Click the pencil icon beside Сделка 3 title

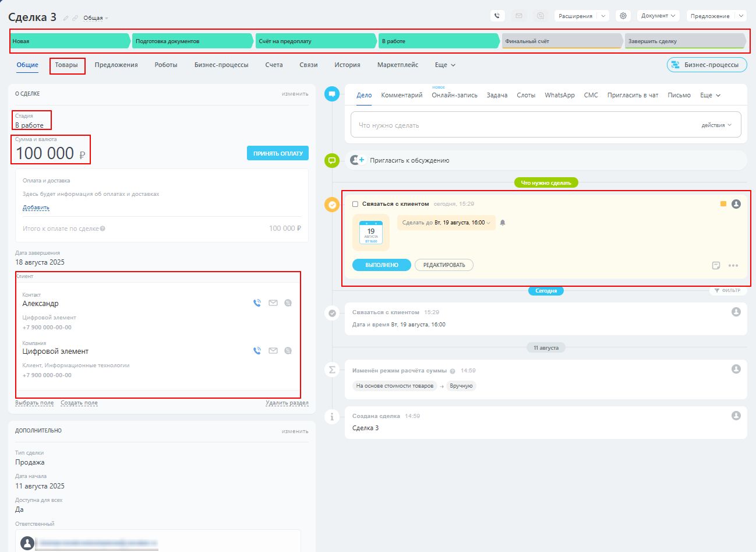tap(66, 18)
